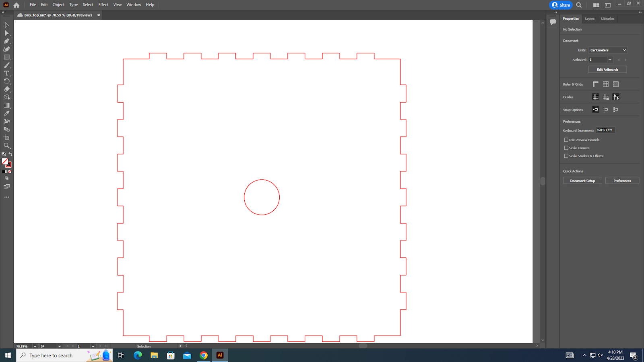Screen dimensions: 644x362
Task: Open the Units Centimeters dropdown
Action: [608, 50]
